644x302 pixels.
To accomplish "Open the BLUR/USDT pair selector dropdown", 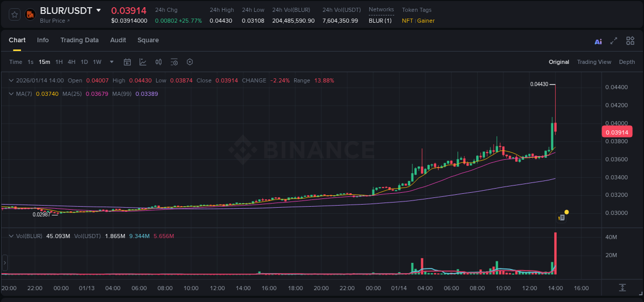I will [99, 10].
